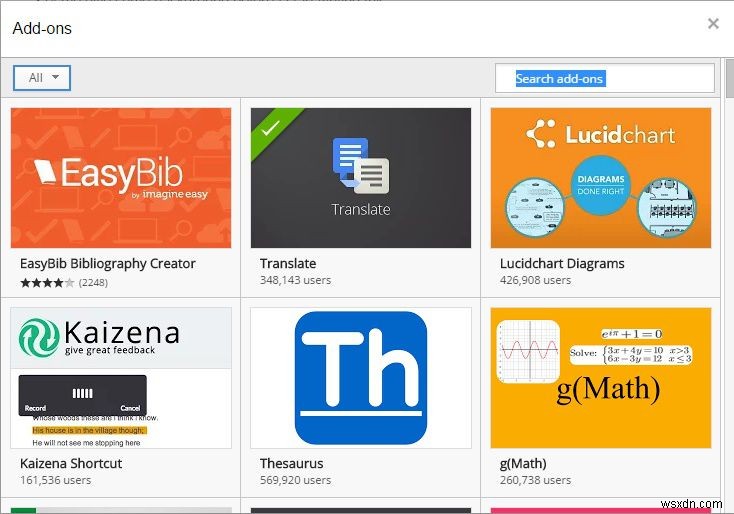Open Kaizena Shortcut title link

(71, 463)
